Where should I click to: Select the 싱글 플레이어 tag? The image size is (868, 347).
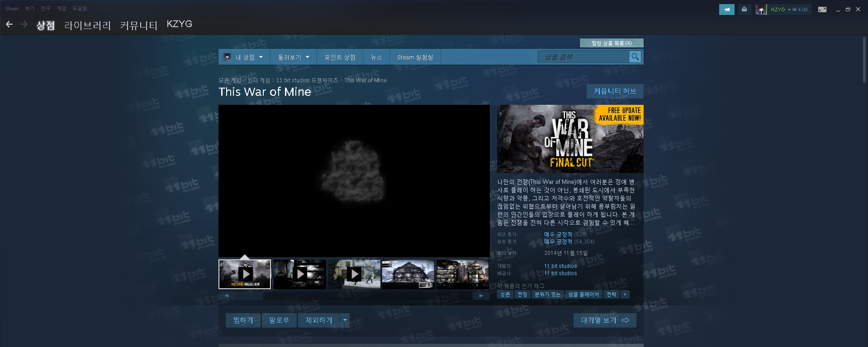[x=583, y=295]
